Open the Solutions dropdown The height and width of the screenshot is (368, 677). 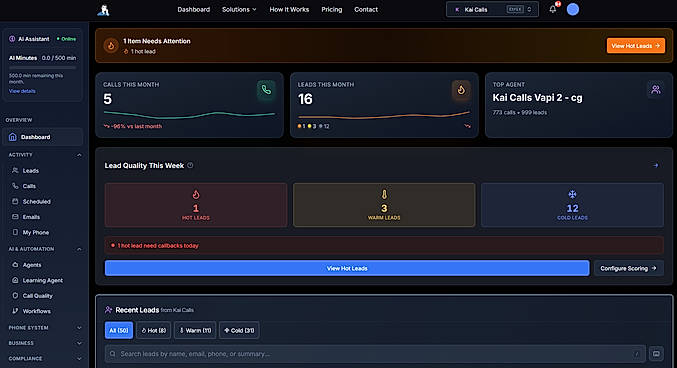point(239,10)
